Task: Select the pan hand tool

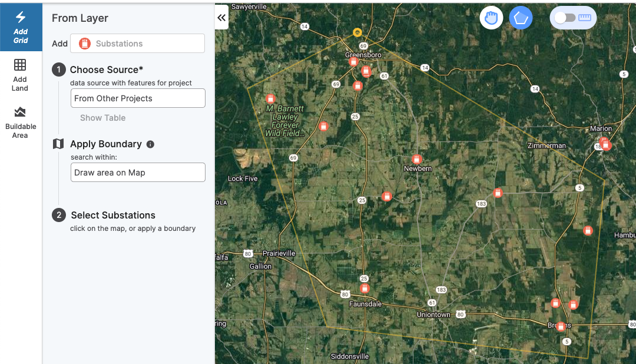Action: click(x=491, y=18)
